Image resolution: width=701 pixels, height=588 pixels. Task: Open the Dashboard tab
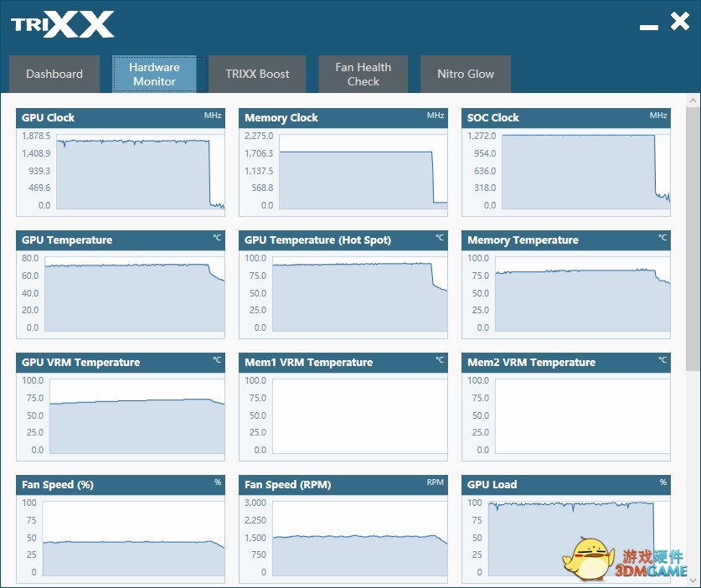pyautogui.click(x=54, y=74)
